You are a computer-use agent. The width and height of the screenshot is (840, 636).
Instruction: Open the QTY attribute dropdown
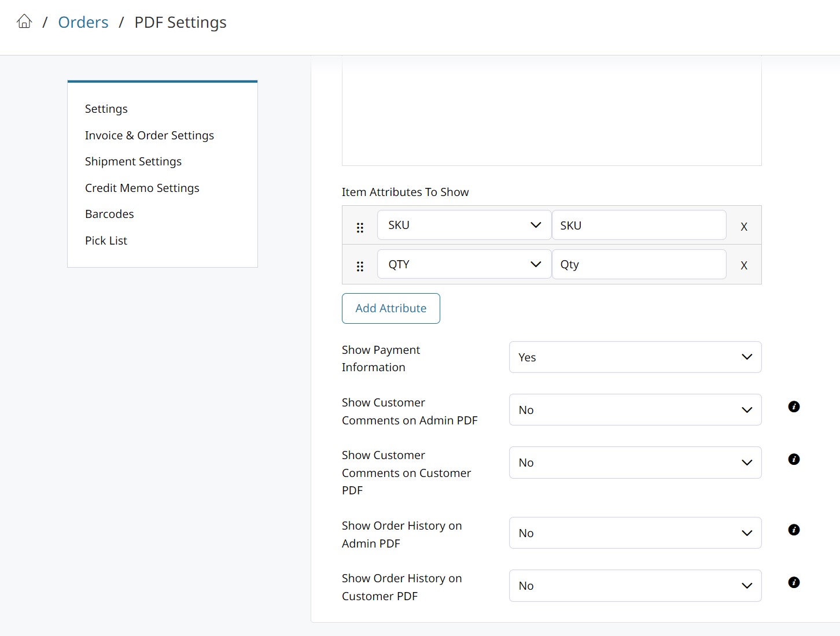coord(464,264)
